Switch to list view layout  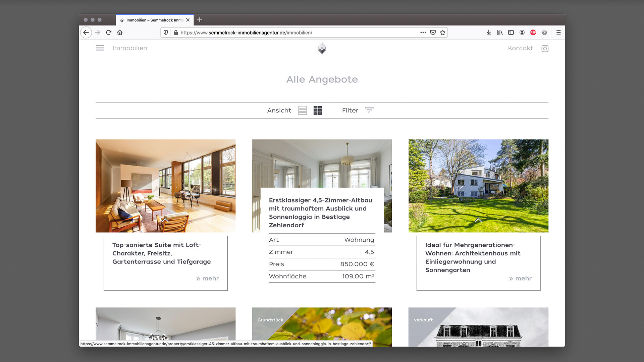(302, 110)
